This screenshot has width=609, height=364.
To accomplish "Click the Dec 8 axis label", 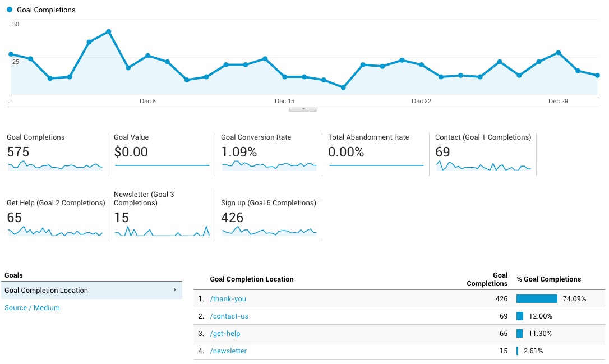I will pos(147,101).
